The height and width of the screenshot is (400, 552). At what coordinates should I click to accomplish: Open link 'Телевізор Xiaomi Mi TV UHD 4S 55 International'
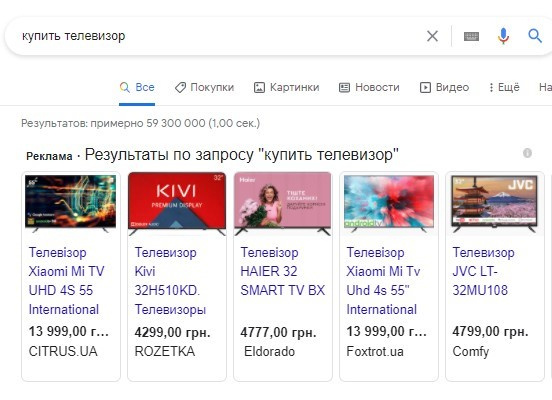point(67,281)
